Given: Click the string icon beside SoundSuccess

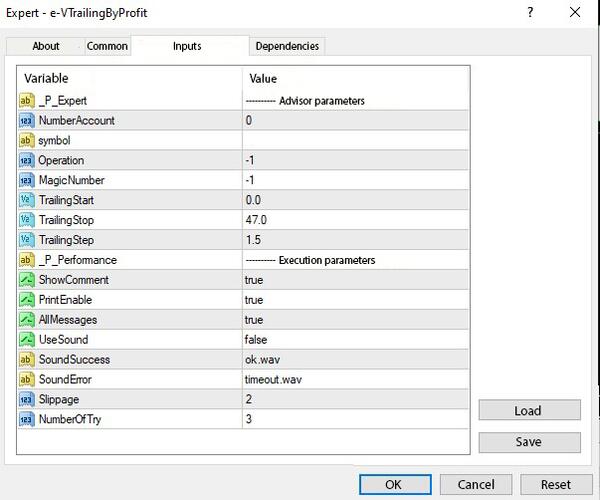Looking at the screenshot, I should point(26,359).
